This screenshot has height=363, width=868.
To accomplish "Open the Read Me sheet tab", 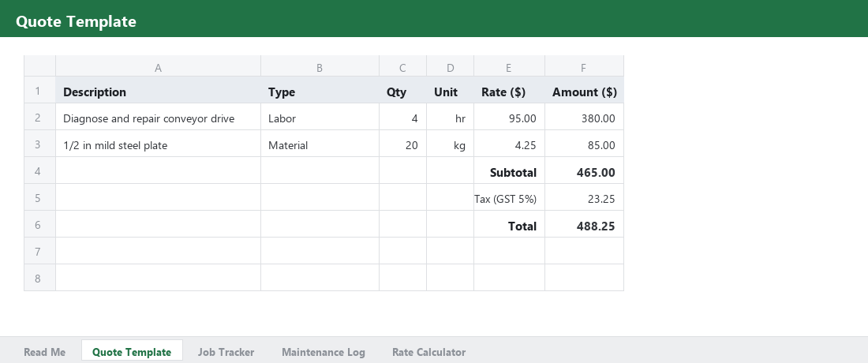I will click(x=44, y=352).
